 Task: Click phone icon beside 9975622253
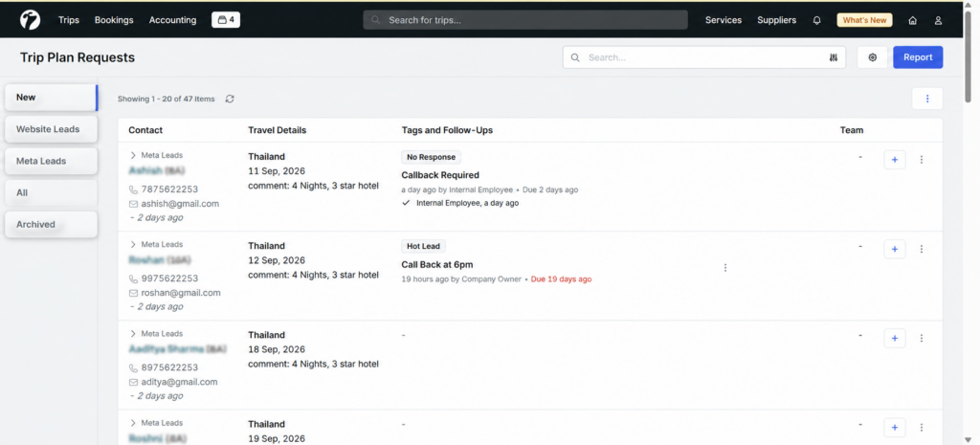click(x=133, y=278)
